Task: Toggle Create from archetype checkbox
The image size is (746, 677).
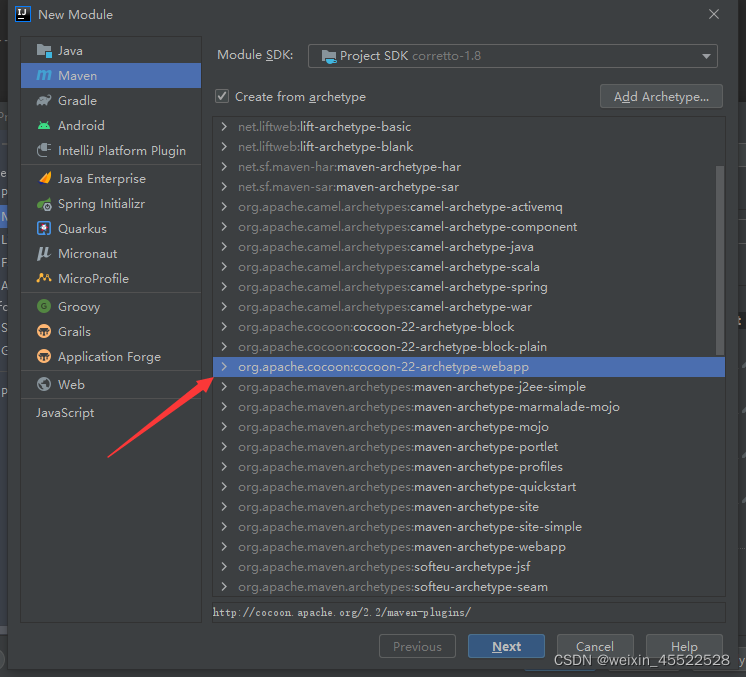Action: coord(222,96)
